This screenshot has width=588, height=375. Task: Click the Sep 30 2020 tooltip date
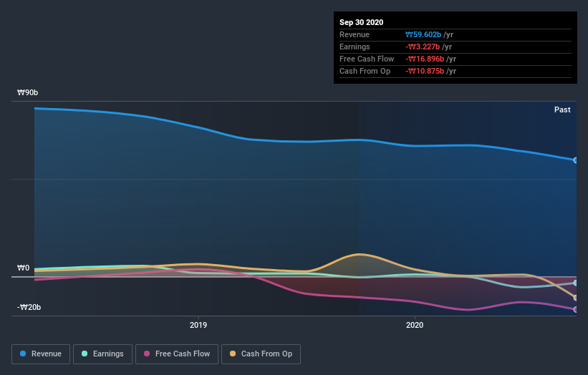pyautogui.click(x=361, y=22)
